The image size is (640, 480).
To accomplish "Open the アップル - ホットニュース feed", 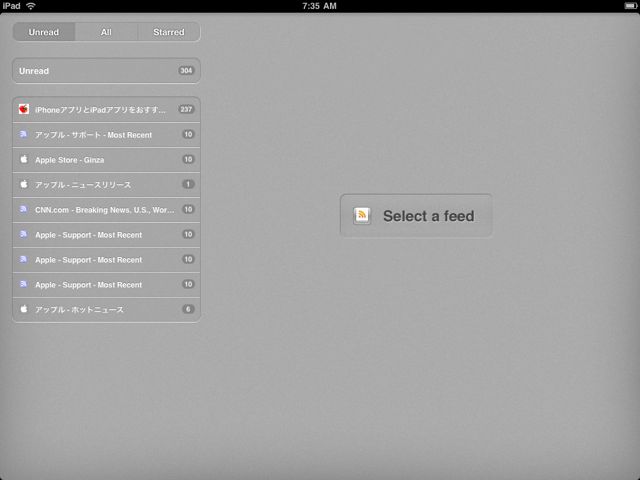I will [x=107, y=309].
